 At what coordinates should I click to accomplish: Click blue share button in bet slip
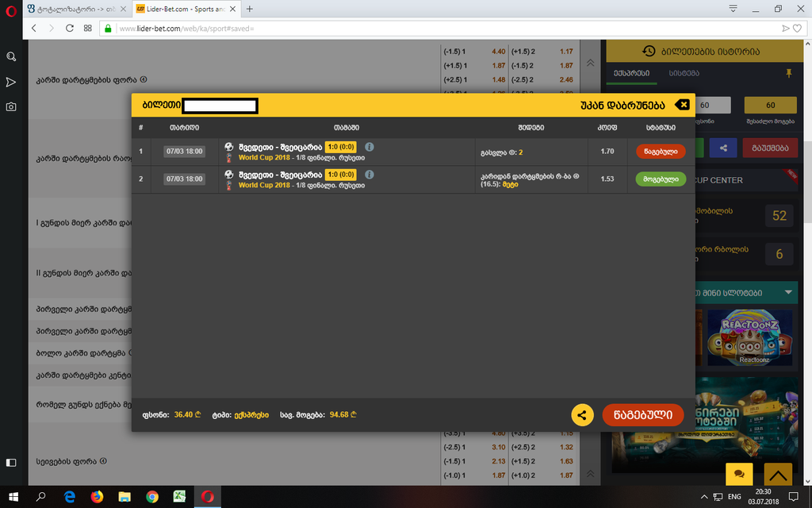point(723,148)
